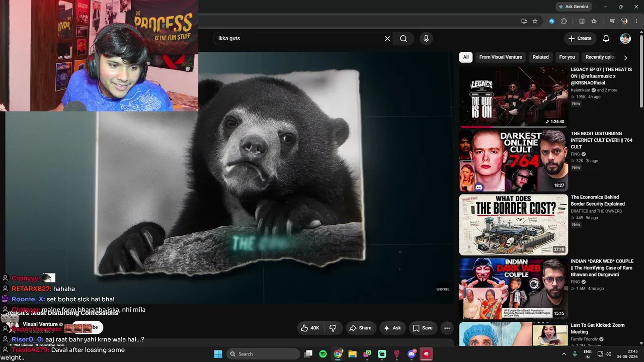
Task: Switch the ENG IN input language
Action: pyautogui.click(x=587, y=354)
